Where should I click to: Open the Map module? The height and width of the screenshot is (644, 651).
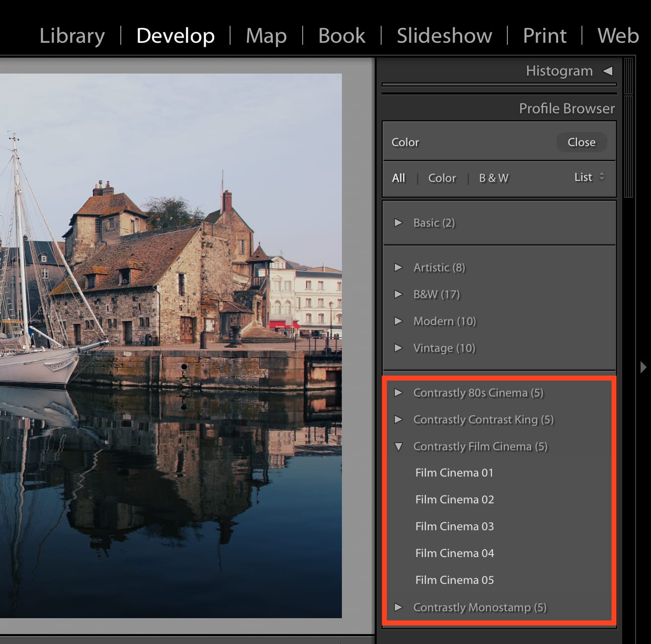coord(266,36)
